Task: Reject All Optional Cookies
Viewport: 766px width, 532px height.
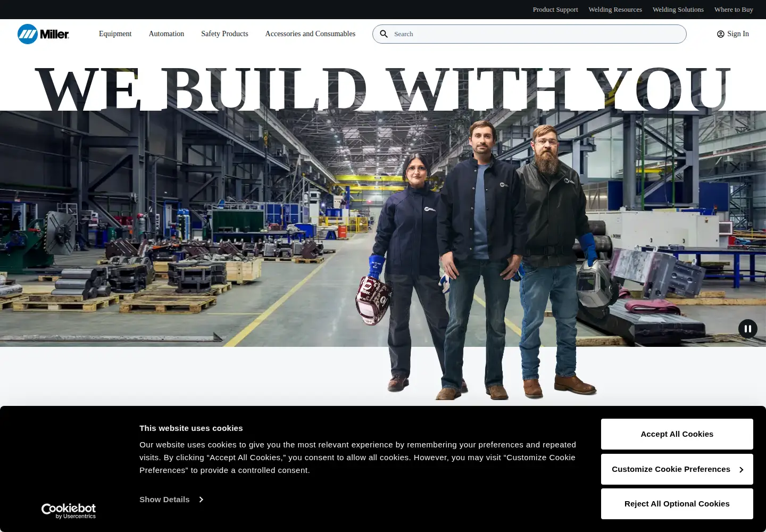Action: click(677, 504)
